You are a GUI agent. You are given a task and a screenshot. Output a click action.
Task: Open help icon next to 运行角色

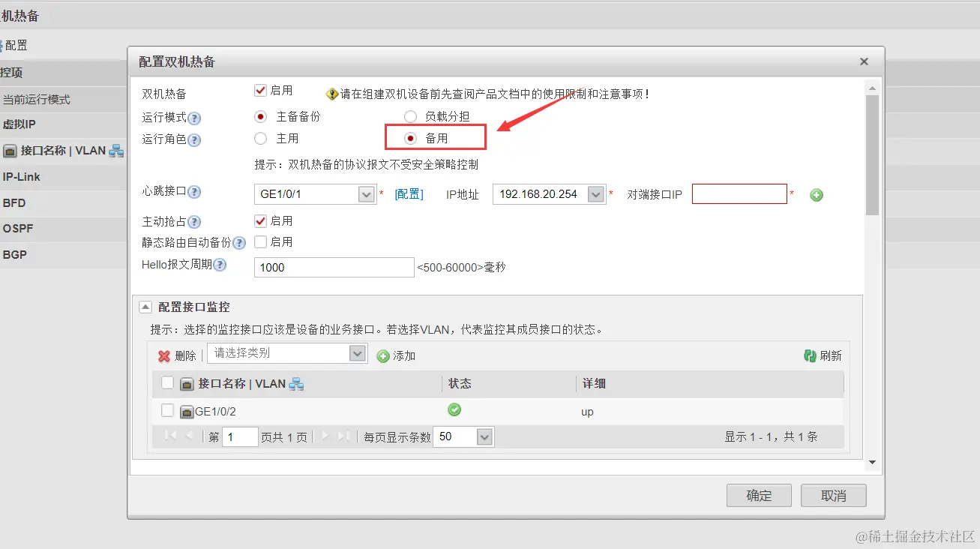click(x=194, y=140)
